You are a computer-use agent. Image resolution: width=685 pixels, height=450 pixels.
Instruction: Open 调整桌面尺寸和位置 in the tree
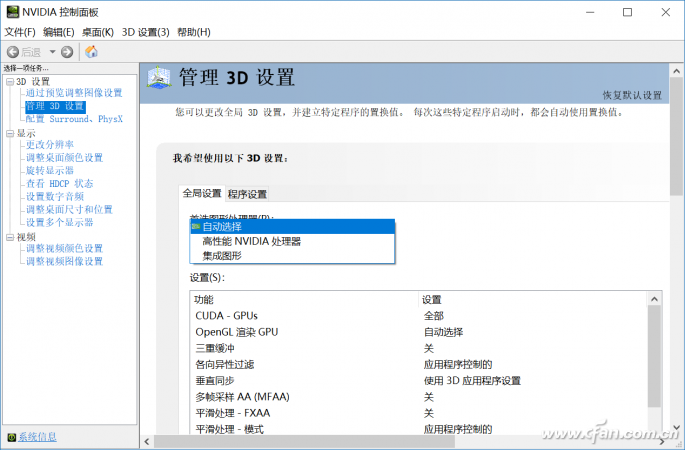[x=69, y=209]
